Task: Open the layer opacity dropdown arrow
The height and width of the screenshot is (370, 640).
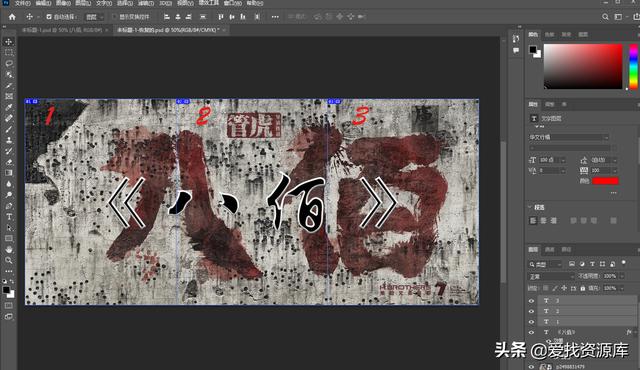Action: coord(622,276)
